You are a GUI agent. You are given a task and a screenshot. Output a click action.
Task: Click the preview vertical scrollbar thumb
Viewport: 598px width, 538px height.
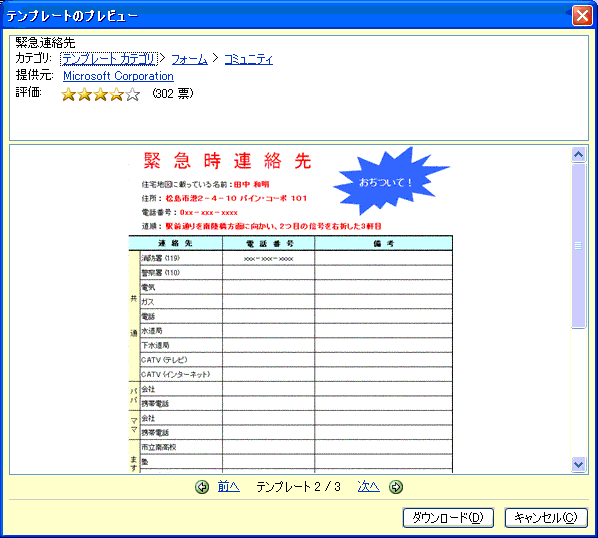[x=579, y=246]
